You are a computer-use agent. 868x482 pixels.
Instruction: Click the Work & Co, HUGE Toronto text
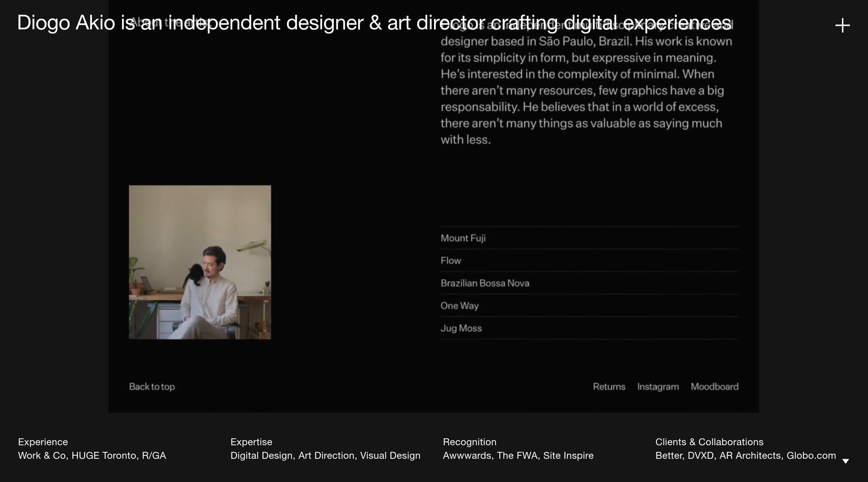92,456
